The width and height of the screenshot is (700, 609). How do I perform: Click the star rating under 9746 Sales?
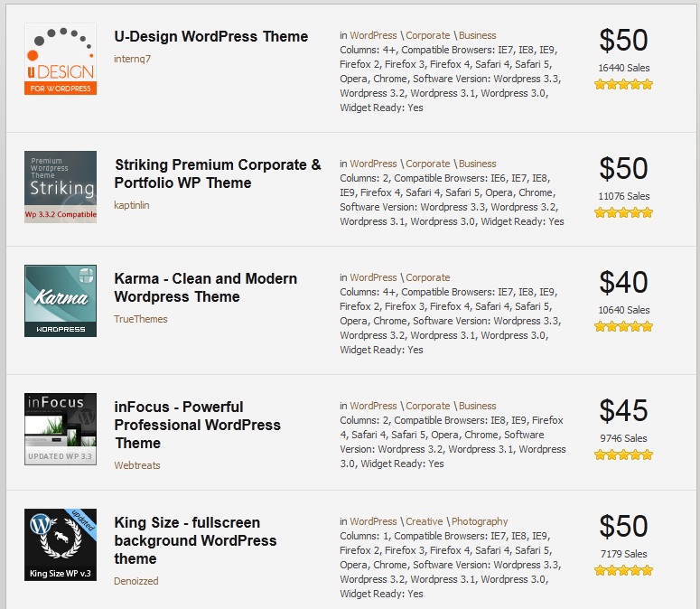click(623, 455)
